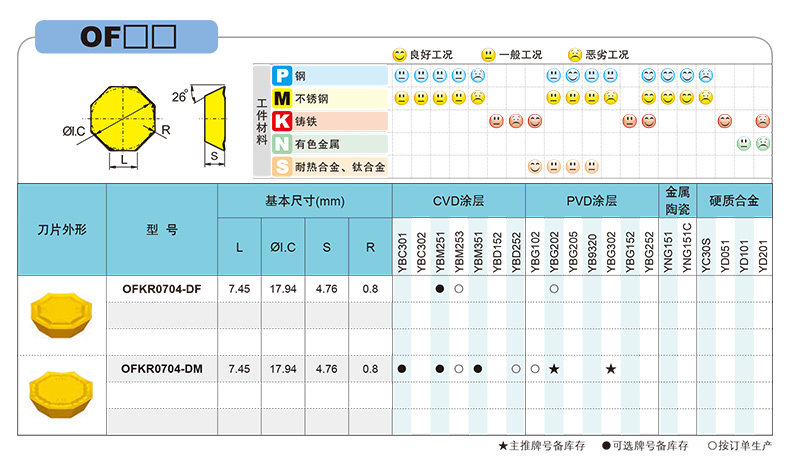This screenshot has height=471, width=790.
Task: Select the blue P steel material icon
Action: pos(282,76)
